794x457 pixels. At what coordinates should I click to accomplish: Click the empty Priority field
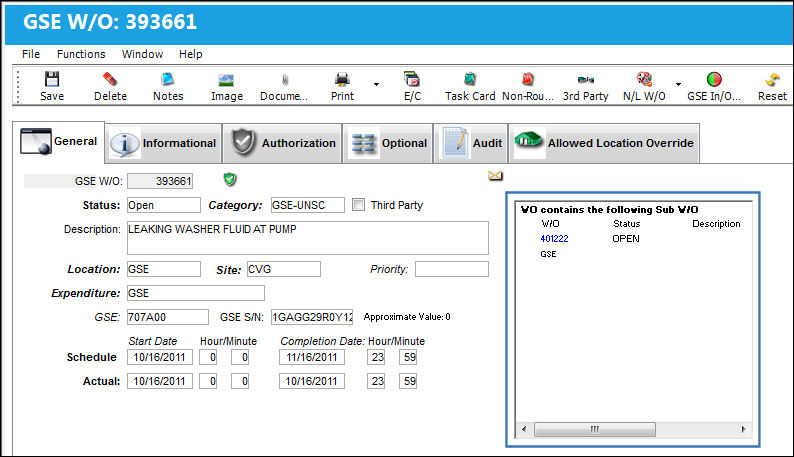point(452,269)
